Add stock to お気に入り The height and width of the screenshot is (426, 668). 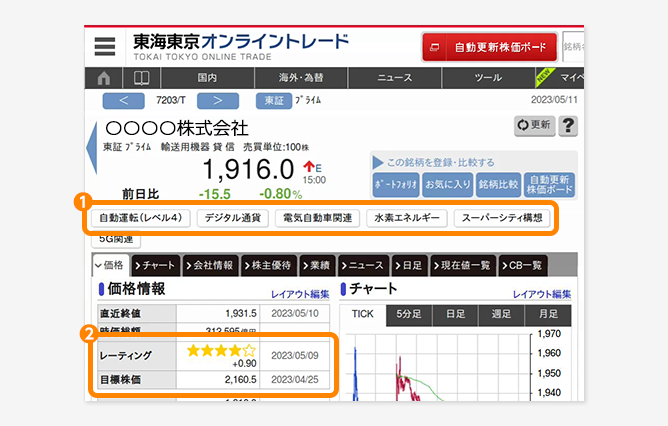pyautogui.click(x=447, y=185)
